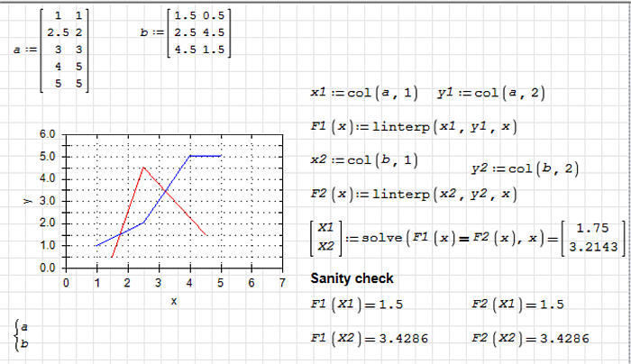Click the F1(X1) = 1.5 equation

point(355,304)
